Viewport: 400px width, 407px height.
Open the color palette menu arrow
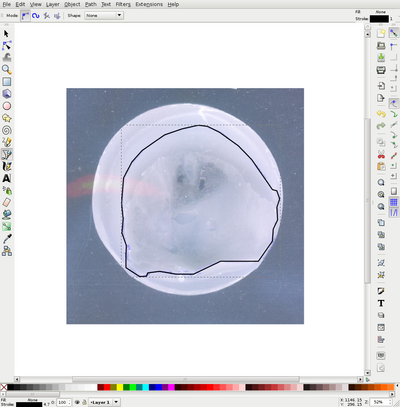[397, 387]
